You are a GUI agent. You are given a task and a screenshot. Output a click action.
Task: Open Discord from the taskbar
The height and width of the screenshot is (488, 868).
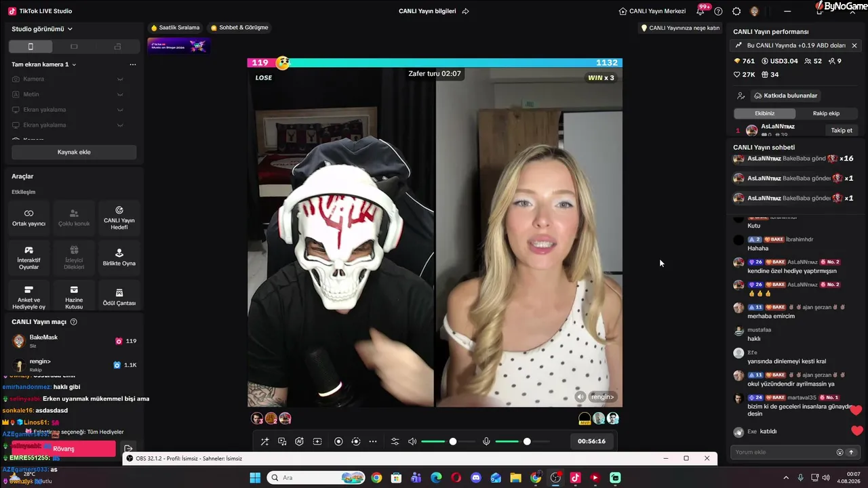pos(475,478)
